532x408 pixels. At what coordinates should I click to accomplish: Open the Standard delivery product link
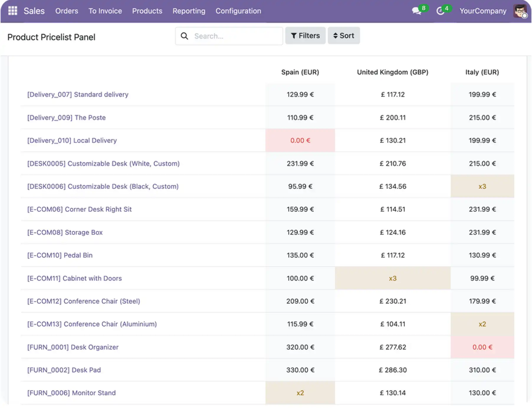78,95
